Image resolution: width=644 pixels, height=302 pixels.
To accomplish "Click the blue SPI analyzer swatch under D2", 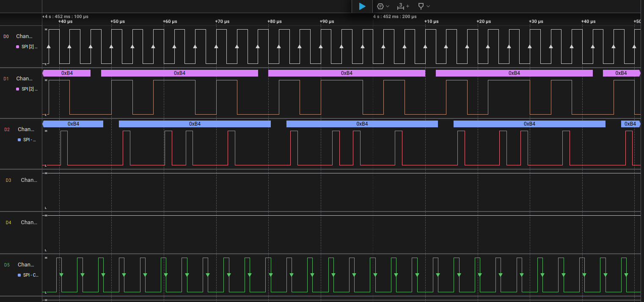I will pyautogui.click(x=19, y=140).
